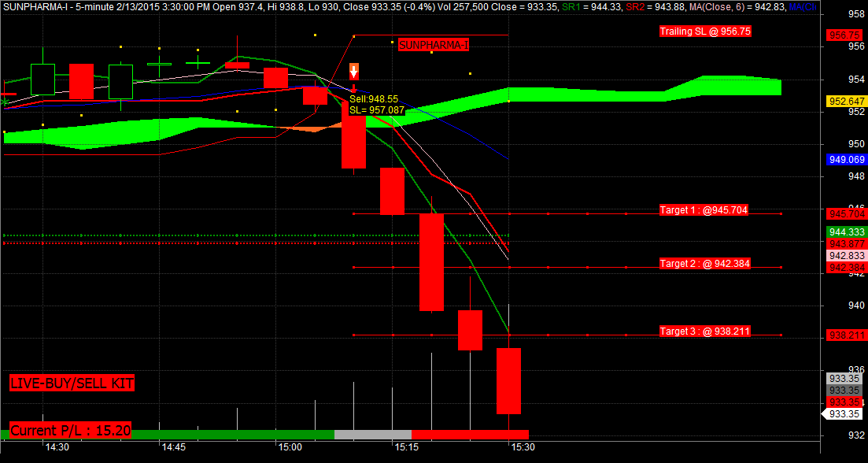The image size is (868, 463).
Task: Click the LIVE-BUY/SELL KIT label
Action: [72, 383]
